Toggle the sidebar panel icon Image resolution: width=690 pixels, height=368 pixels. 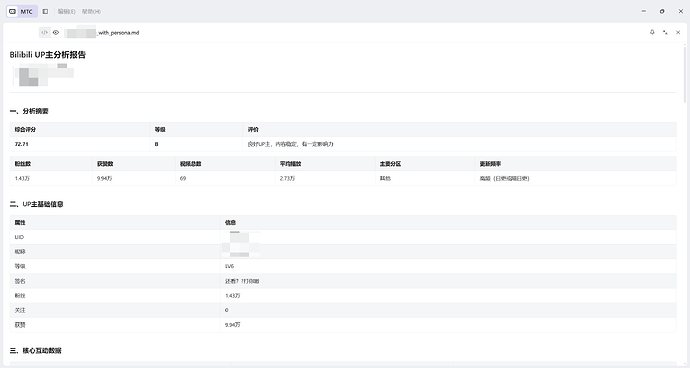[x=45, y=11]
